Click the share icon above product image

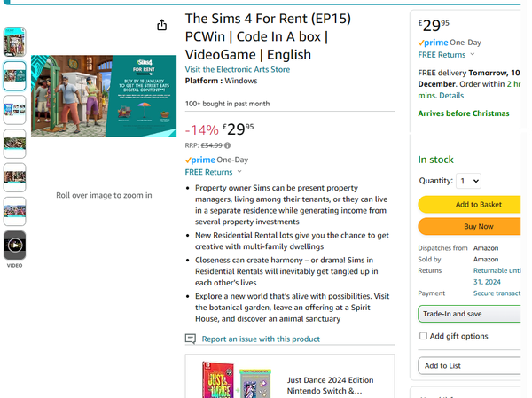[x=161, y=26]
